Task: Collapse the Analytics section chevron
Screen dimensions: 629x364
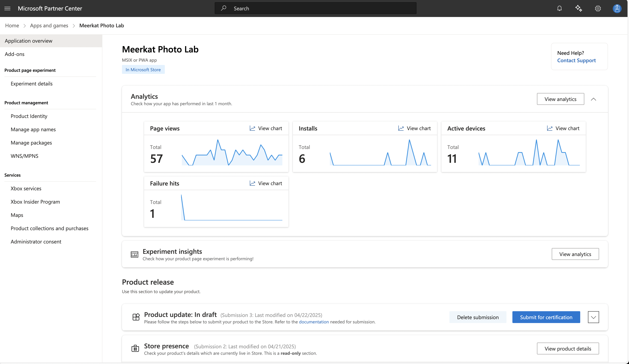Action: point(594,99)
